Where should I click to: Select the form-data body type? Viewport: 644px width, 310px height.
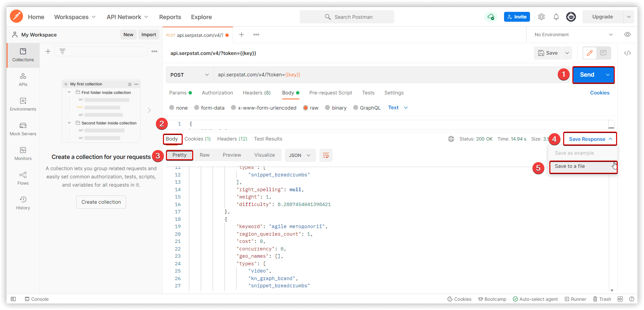pyautogui.click(x=209, y=108)
